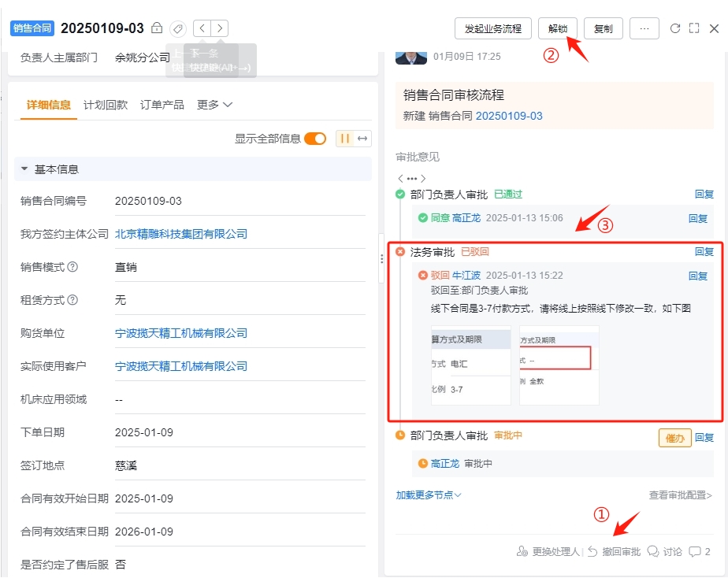Click the user avatar in flow panel
Screen dimensions: 728x578
(411, 58)
